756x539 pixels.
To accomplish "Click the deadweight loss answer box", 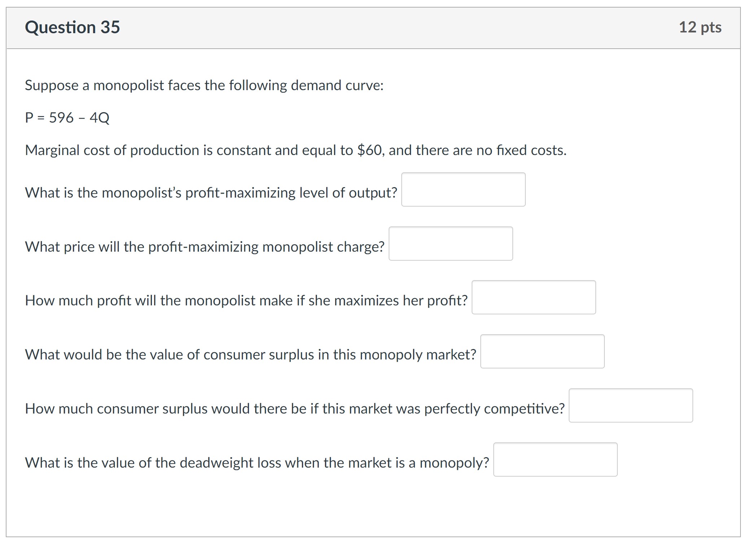I will (x=556, y=460).
